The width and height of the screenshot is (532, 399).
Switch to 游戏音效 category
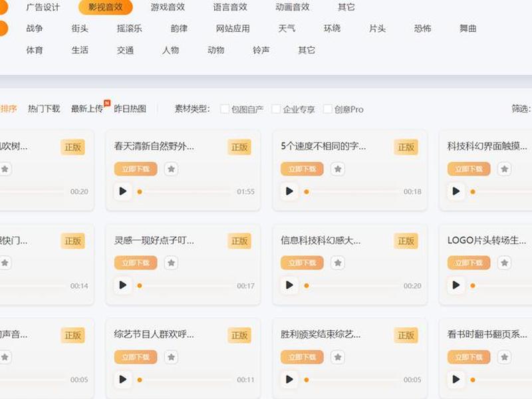(x=168, y=7)
